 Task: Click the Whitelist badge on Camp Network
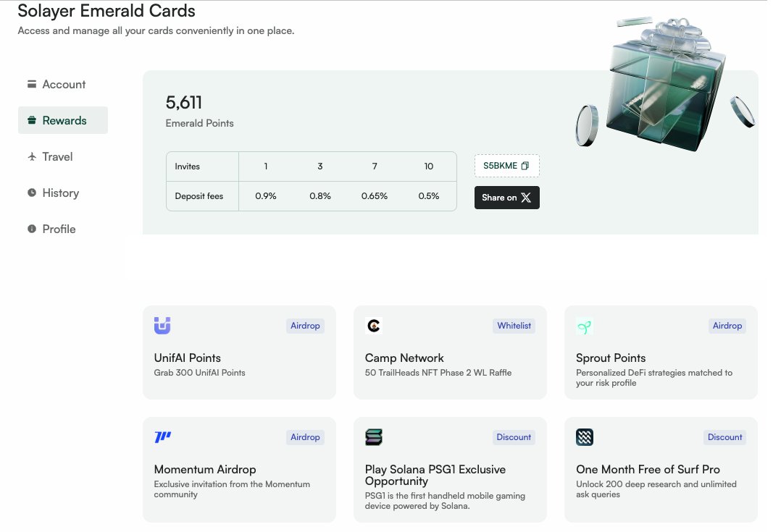[x=514, y=326]
